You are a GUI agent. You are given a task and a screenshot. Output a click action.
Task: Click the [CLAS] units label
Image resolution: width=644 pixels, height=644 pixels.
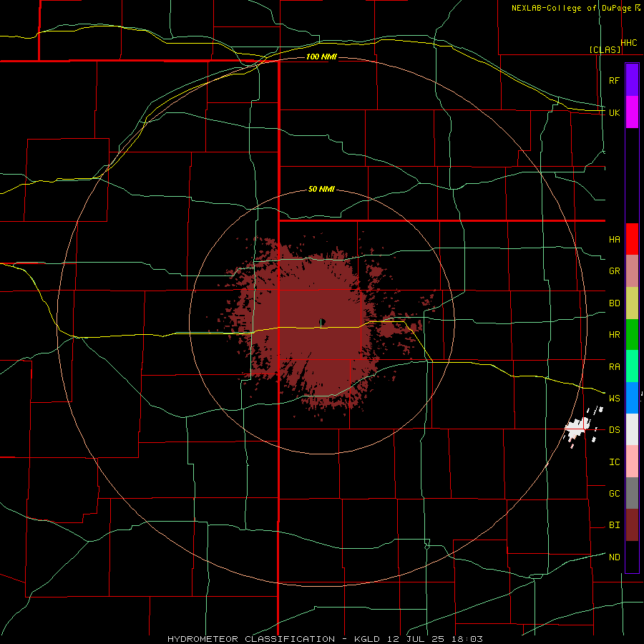605,50
